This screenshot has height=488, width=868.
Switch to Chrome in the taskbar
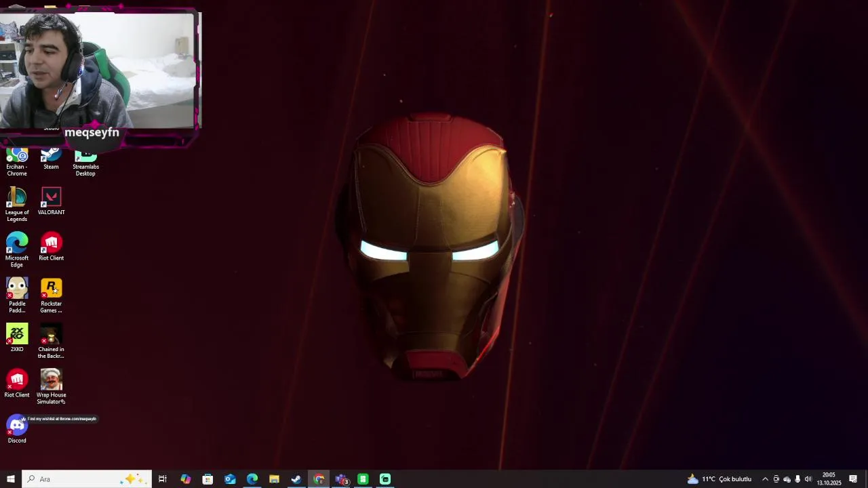(319, 479)
